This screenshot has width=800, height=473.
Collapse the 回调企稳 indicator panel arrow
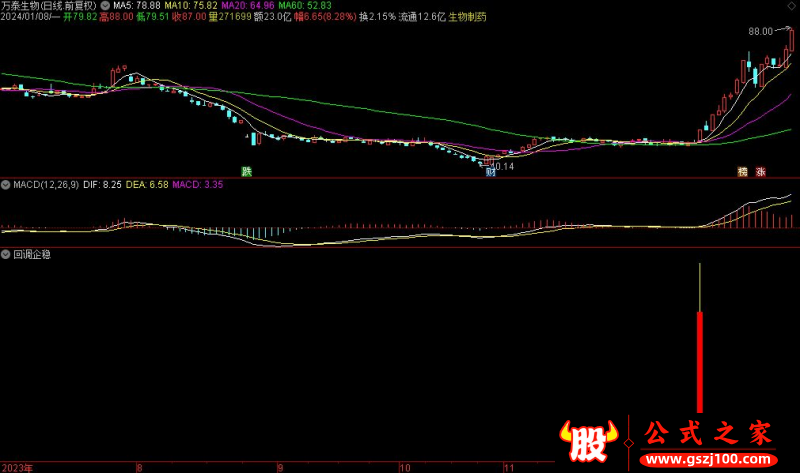[x=6, y=254]
